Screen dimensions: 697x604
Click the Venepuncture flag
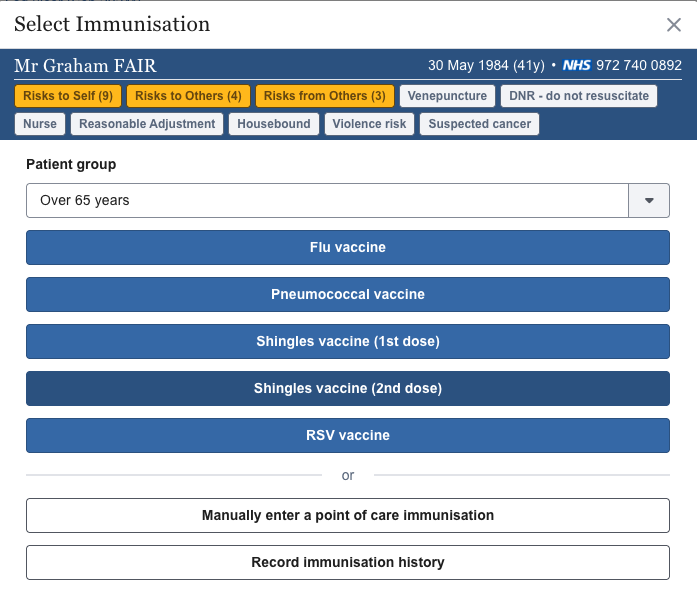pos(447,96)
